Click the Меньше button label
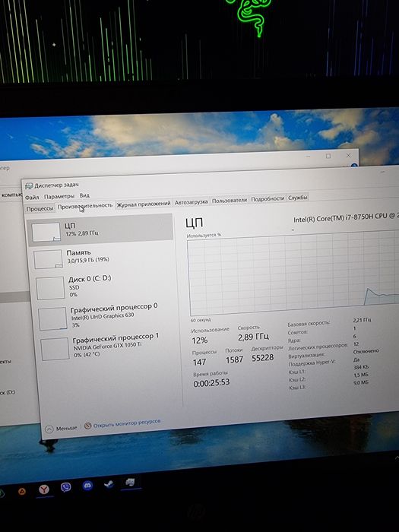Viewport: 399px width, 532px height. click(67, 428)
